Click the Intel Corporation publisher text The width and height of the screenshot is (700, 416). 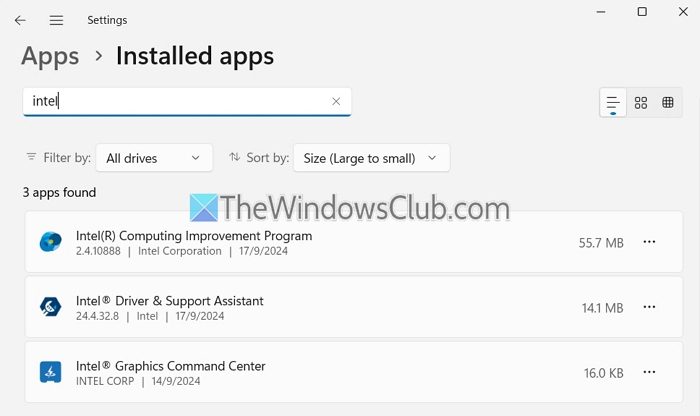pyautogui.click(x=180, y=251)
